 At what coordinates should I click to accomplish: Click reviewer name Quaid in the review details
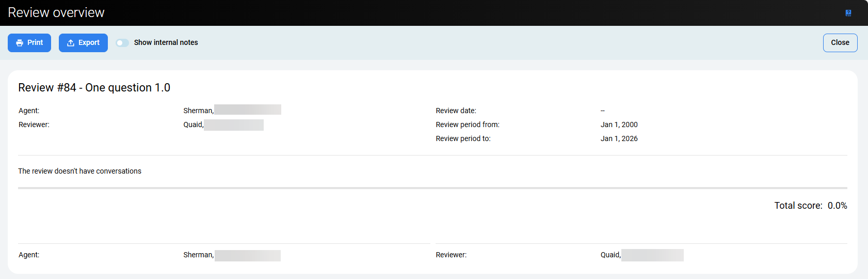pos(194,125)
